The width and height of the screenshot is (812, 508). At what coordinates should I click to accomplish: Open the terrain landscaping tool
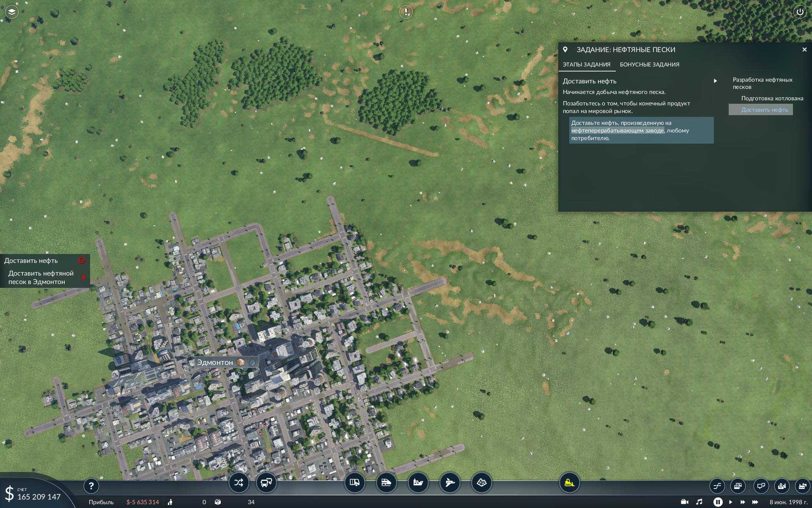coord(481,483)
